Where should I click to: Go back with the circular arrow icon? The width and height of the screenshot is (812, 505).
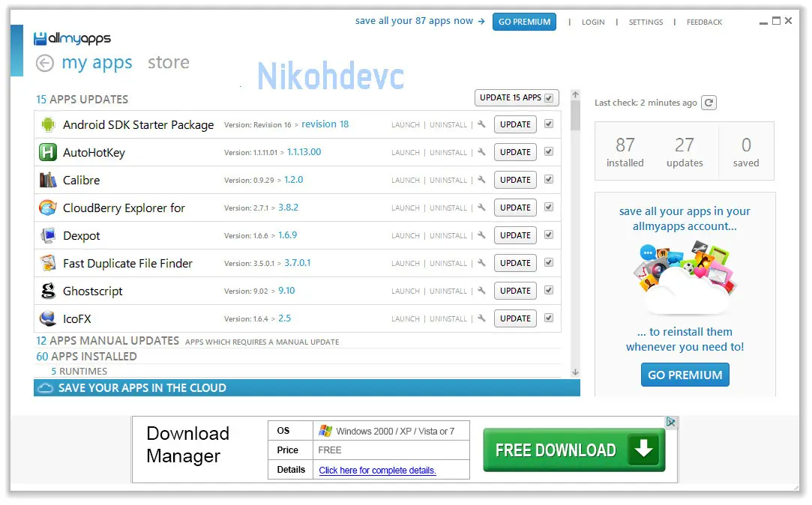(45, 63)
